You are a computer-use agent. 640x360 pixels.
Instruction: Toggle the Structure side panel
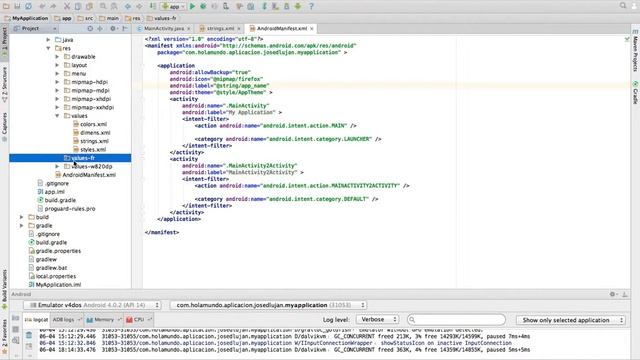[4, 84]
